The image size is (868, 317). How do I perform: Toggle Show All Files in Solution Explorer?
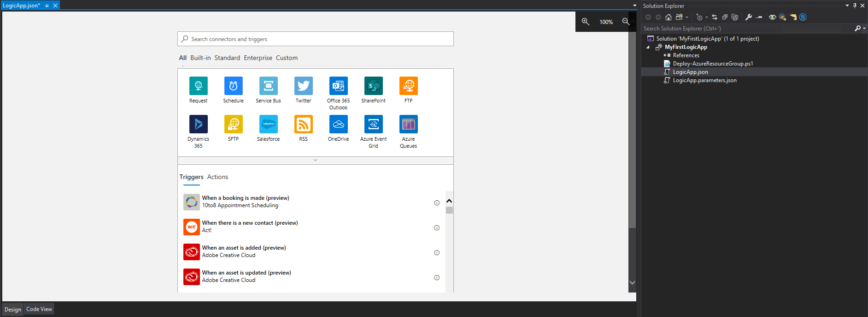pos(735,17)
